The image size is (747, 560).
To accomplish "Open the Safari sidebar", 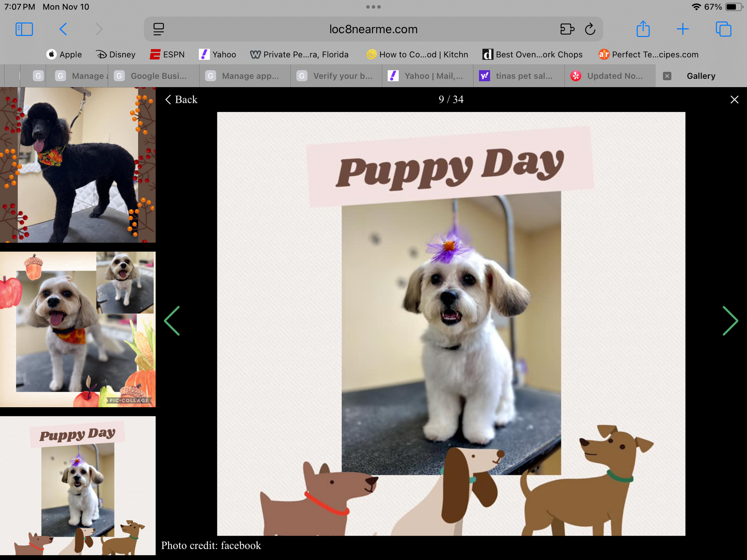I will pos(24,29).
